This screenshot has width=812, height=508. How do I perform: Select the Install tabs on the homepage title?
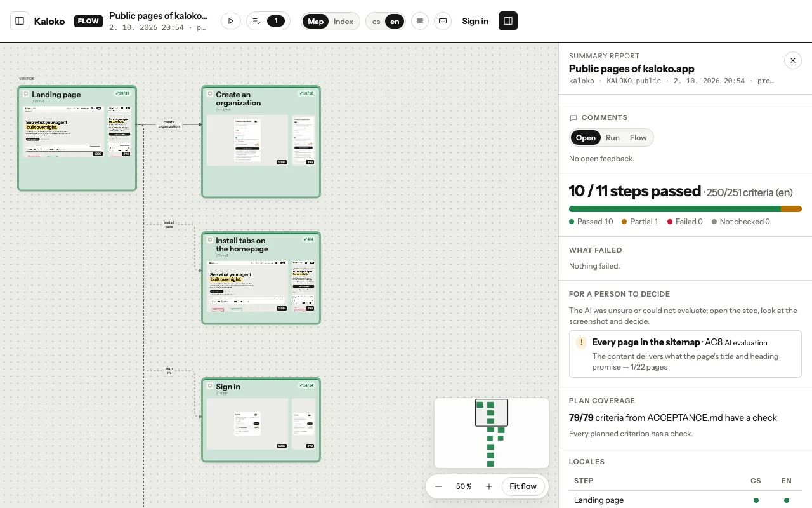(242, 244)
